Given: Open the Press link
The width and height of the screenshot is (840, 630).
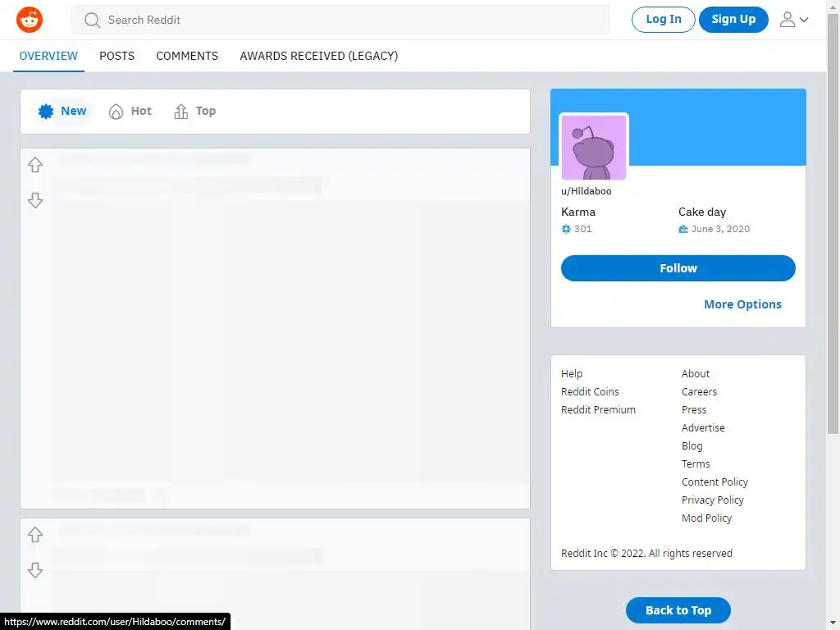Looking at the screenshot, I should 694,410.
